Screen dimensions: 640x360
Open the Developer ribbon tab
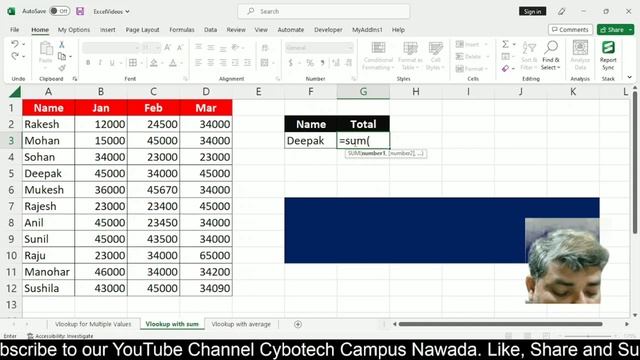[x=328, y=30]
